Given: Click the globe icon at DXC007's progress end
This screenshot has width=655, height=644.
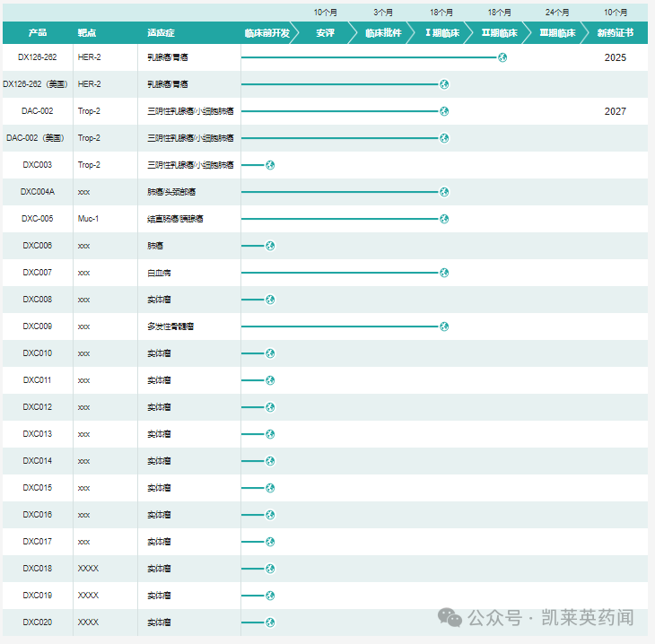Looking at the screenshot, I should coord(444,273).
